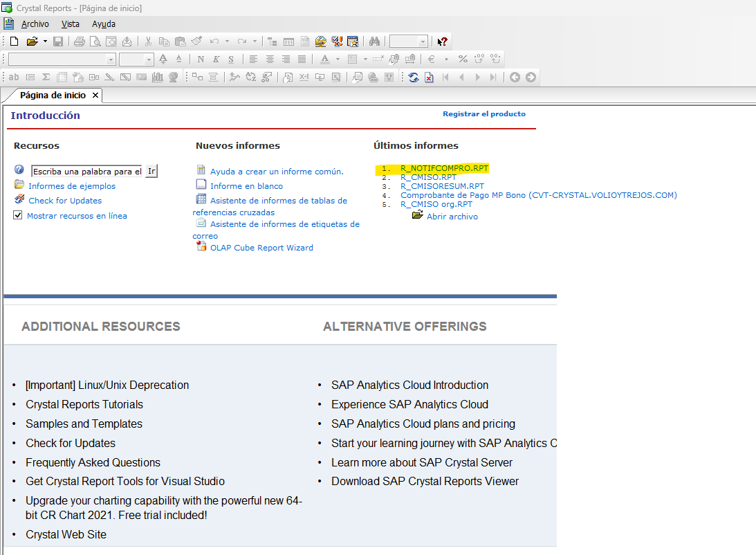756x555 pixels.
Task: Click the Format Painter brush icon
Action: click(x=196, y=42)
